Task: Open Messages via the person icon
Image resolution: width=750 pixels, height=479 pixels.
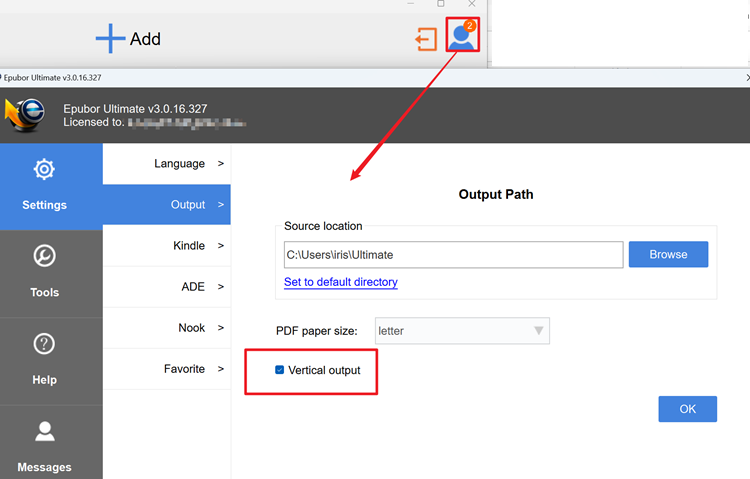Action: pyautogui.click(x=44, y=431)
